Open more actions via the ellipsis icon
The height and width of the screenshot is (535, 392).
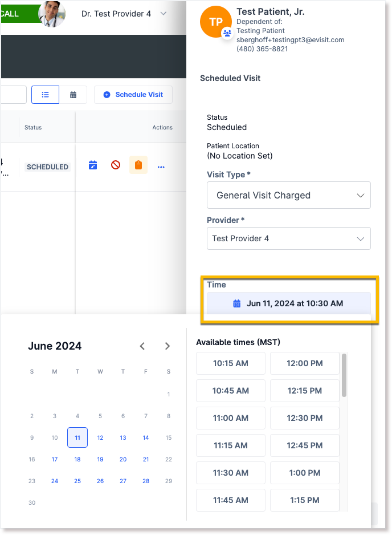pyautogui.click(x=161, y=166)
